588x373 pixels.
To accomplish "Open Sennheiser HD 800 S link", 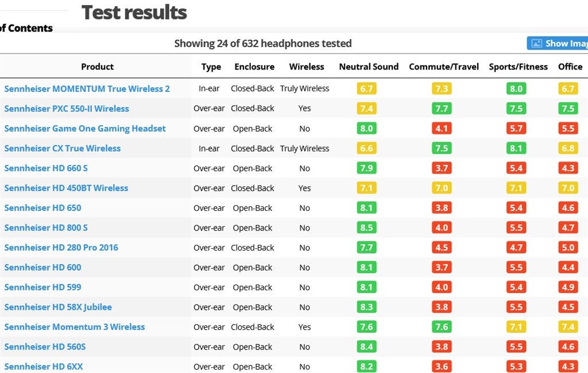I will pos(46,228).
